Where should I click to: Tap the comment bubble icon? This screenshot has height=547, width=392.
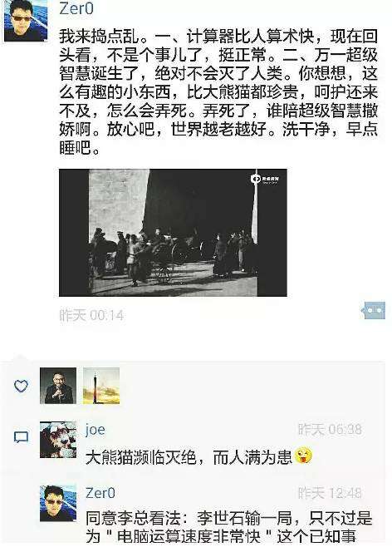(21, 437)
